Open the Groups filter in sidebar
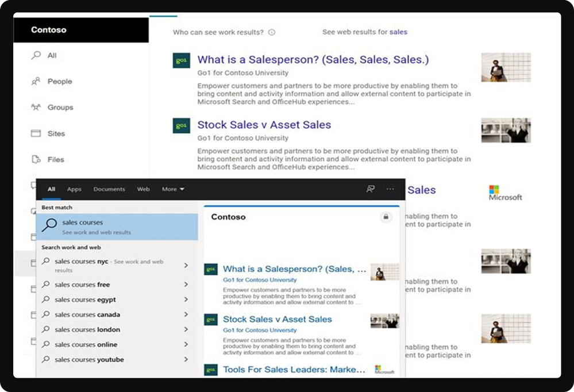 point(60,107)
